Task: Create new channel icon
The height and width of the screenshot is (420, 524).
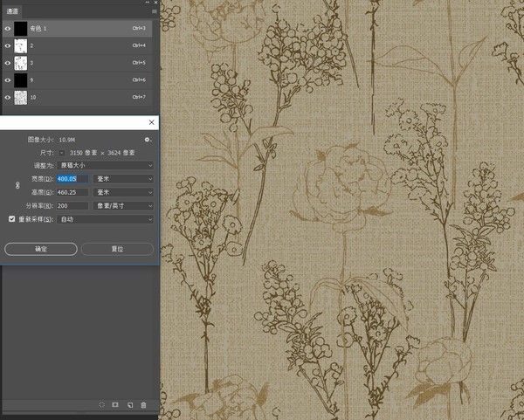Action: tap(130, 405)
